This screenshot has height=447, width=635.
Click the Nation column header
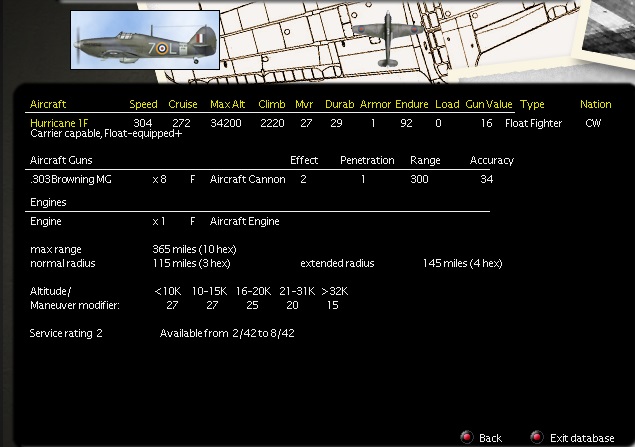(x=595, y=104)
